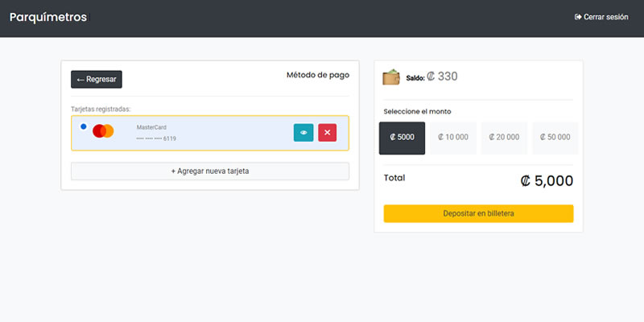
Task: Choose the ₡ 5000 amount option
Action: point(402,138)
